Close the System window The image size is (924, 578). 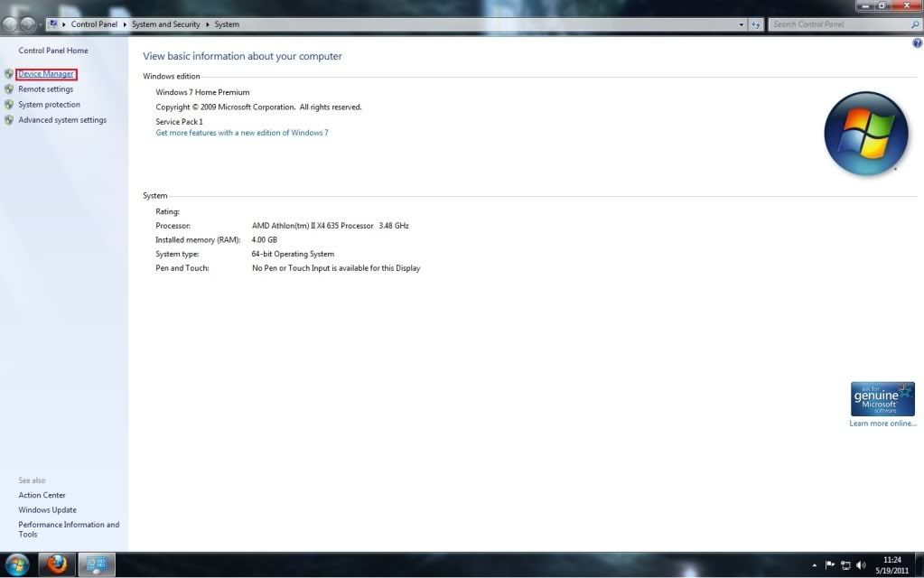[x=907, y=5]
